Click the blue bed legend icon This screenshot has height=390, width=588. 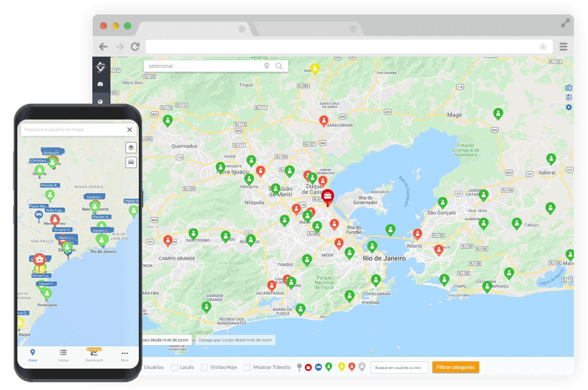[318, 367]
